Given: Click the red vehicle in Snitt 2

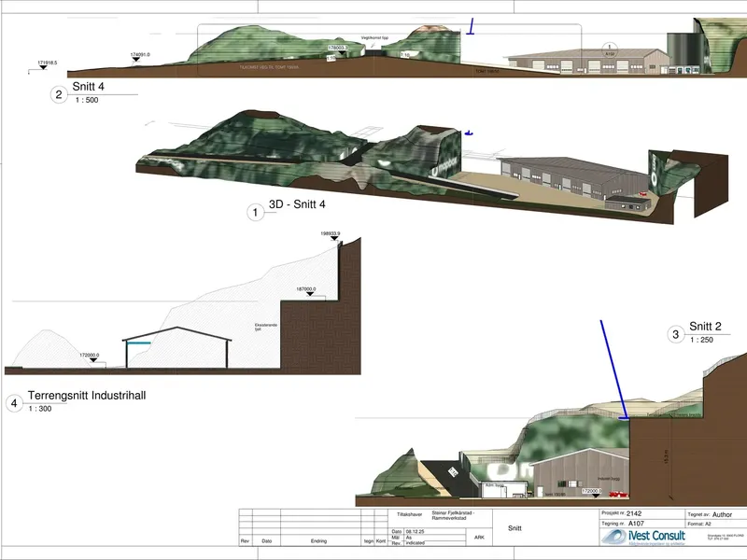Looking at the screenshot, I should 618,495.
